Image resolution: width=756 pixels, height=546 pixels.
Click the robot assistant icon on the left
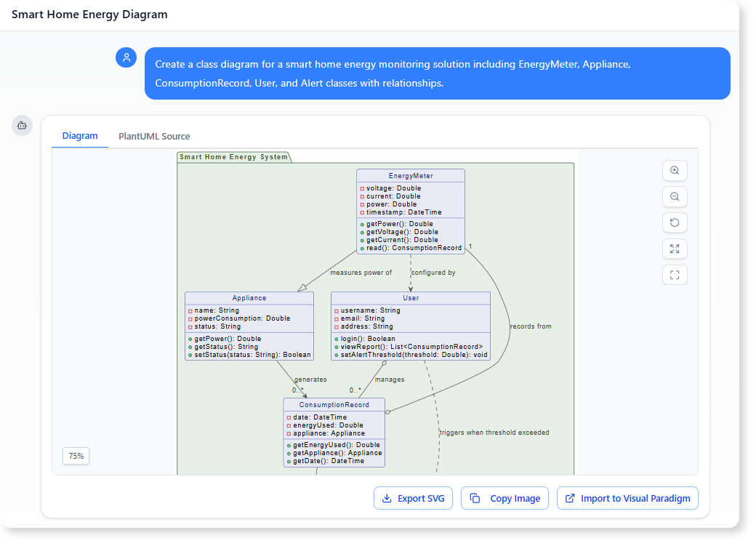tap(22, 125)
